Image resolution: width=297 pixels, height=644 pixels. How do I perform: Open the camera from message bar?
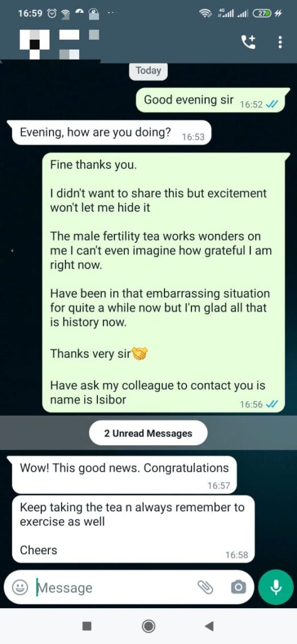[239, 587]
